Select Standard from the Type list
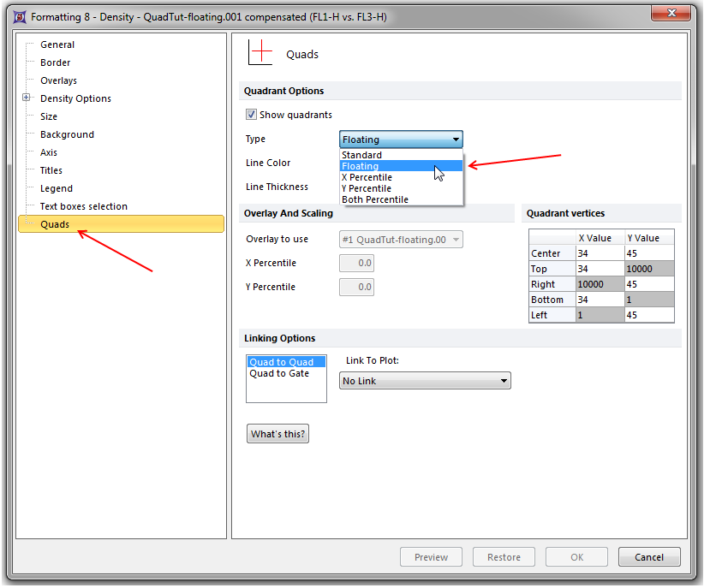The image size is (704, 588). tap(362, 155)
